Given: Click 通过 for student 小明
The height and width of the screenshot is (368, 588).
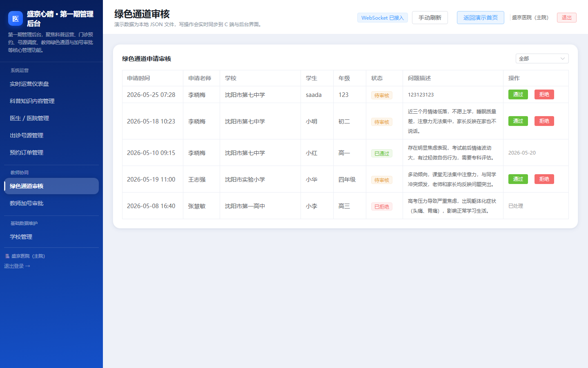Looking at the screenshot, I should 518,121.
